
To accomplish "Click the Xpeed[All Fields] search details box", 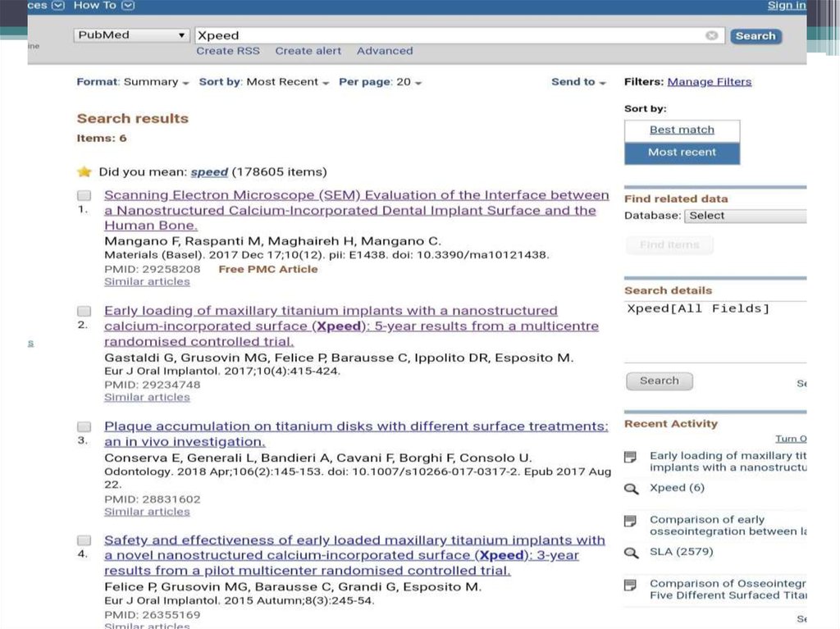I will click(x=715, y=331).
